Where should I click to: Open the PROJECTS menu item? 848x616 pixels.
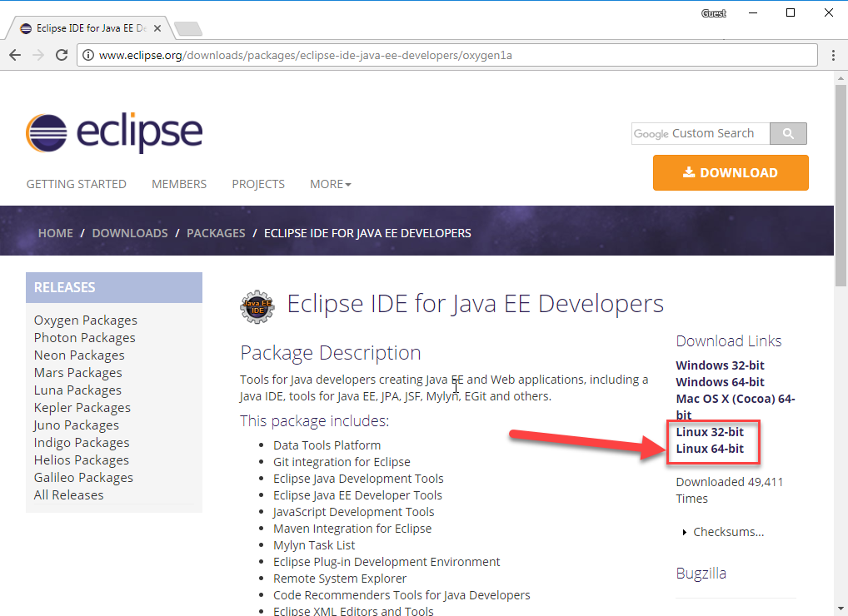click(258, 184)
